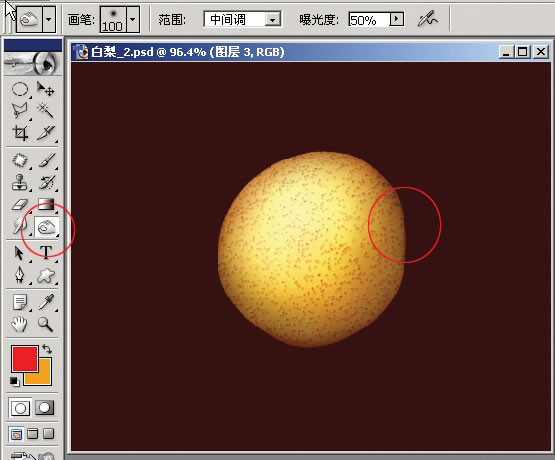Click the 曝光度 exposure value field

tap(369, 19)
